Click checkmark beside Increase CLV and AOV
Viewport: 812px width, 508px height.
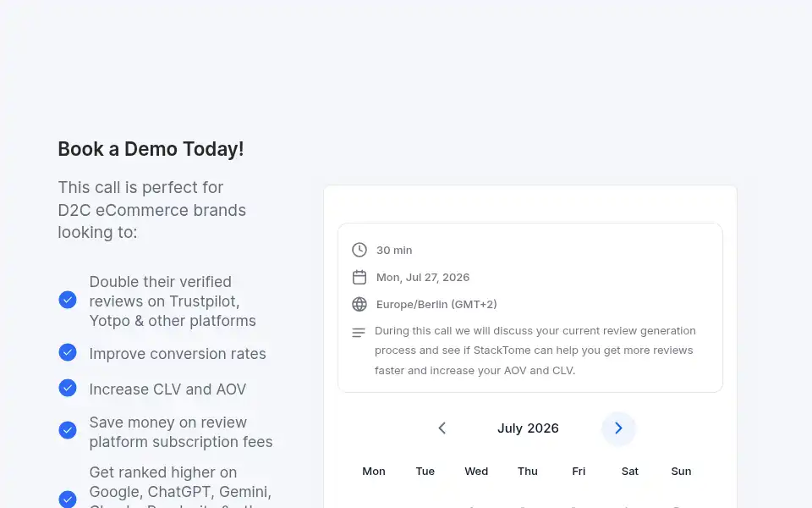click(x=68, y=388)
